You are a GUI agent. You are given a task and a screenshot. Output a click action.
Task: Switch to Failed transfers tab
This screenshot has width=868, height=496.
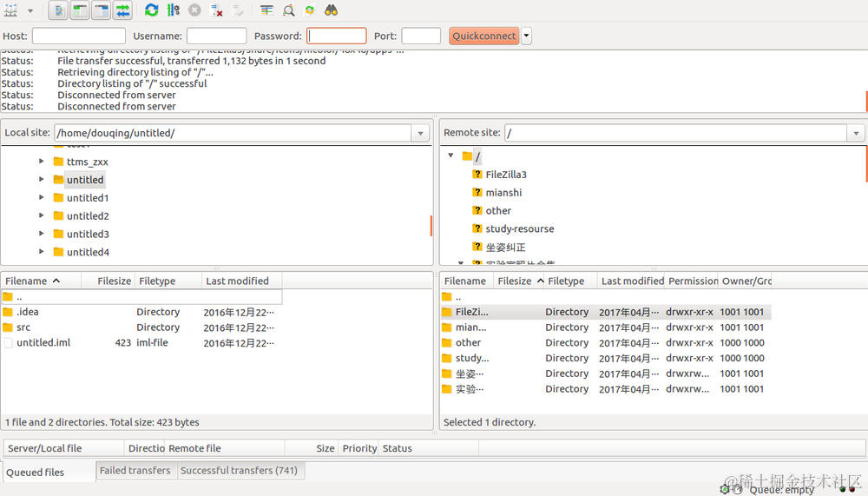[135, 471]
